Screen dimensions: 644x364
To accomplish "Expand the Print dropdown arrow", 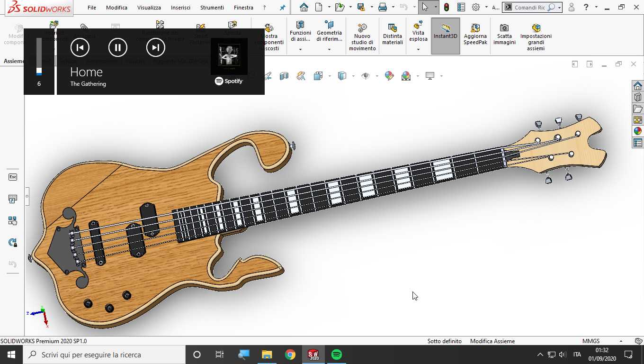I will (393, 8).
